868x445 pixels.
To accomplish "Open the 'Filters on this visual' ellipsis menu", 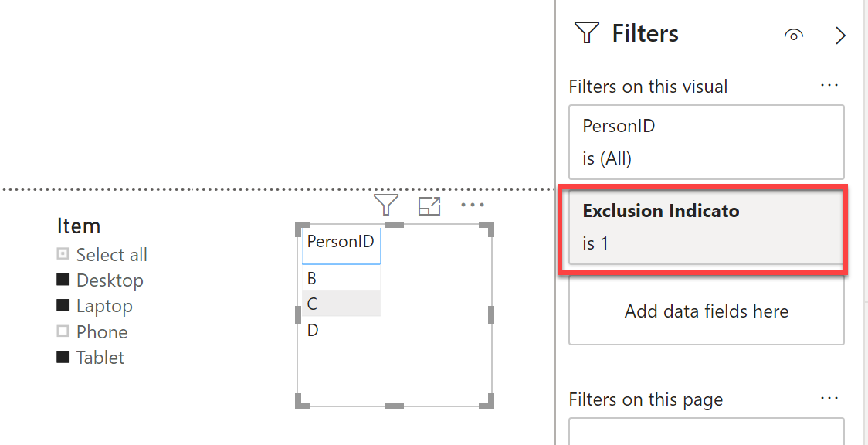I will coord(829,86).
